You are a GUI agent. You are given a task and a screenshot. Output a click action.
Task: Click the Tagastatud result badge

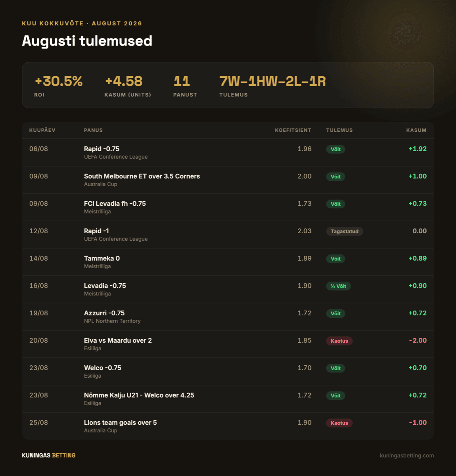(x=345, y=231)
